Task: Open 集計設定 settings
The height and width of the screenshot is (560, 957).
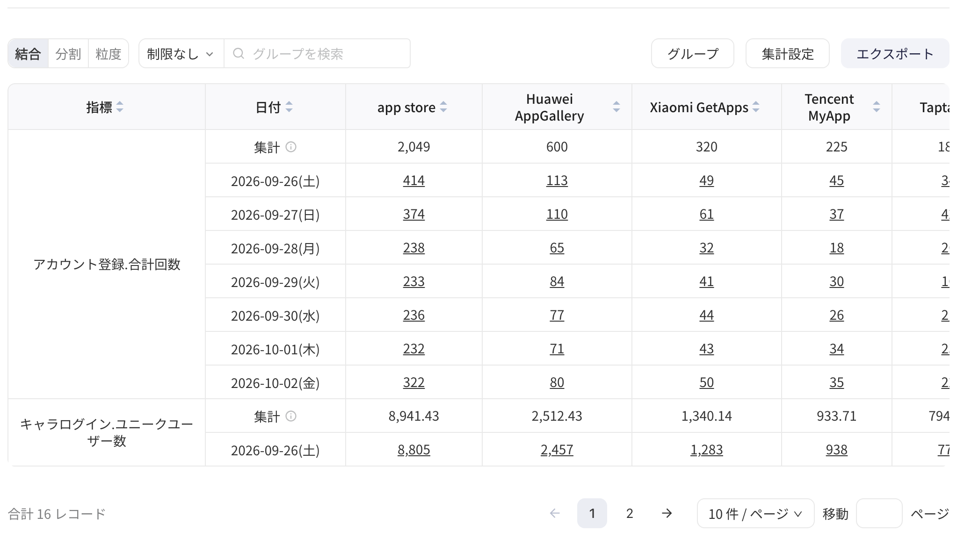Action: pos(788,53)
